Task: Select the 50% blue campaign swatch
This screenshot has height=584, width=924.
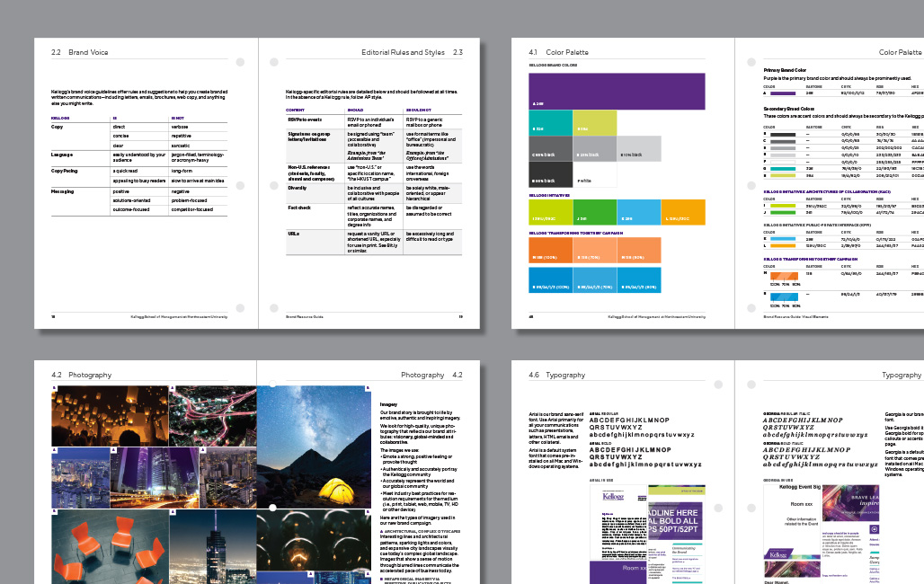Action: point(639,280)
